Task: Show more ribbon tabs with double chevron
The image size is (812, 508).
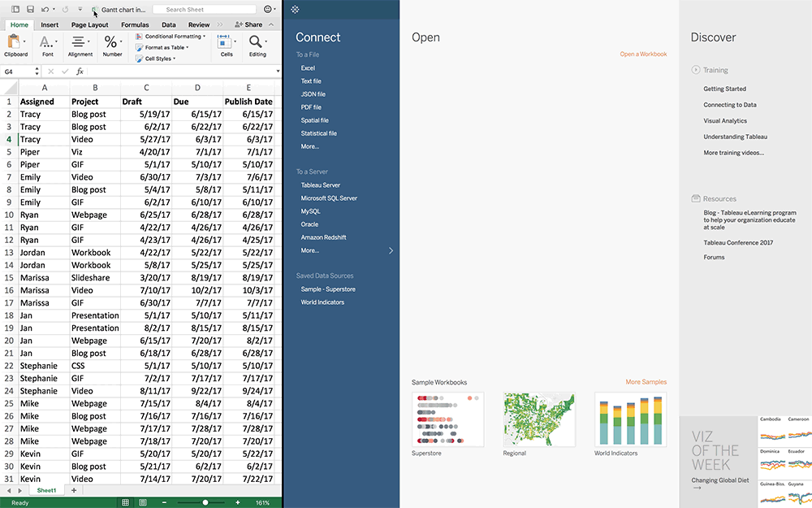Action: (219, 24)
